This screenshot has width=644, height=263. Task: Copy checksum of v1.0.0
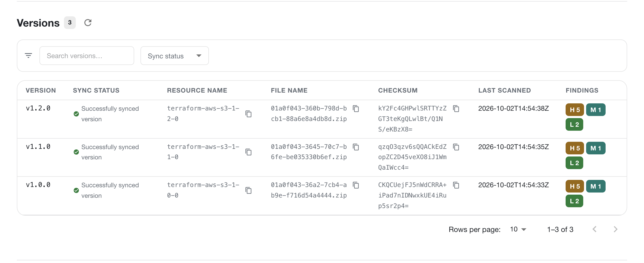(456, 185)
